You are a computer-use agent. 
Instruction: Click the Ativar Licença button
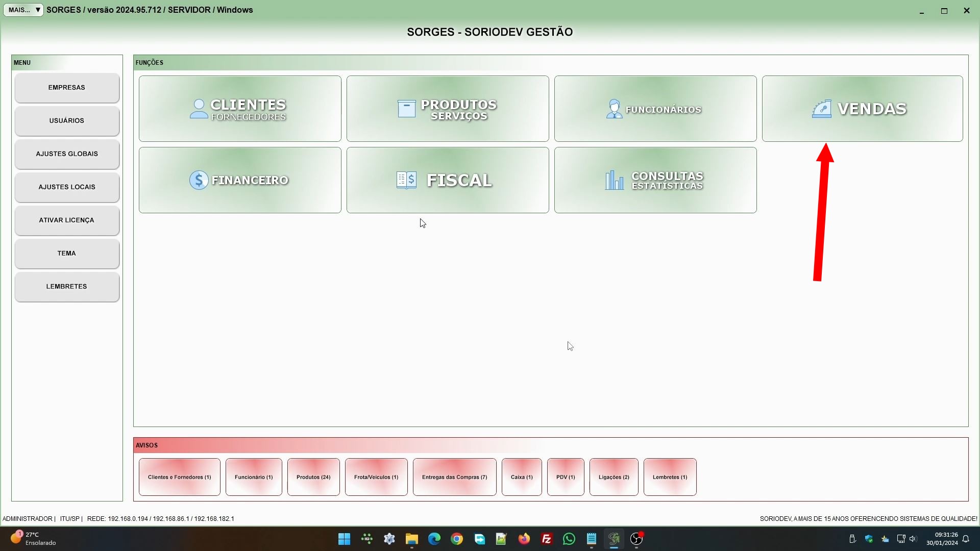tap(67, 220)
